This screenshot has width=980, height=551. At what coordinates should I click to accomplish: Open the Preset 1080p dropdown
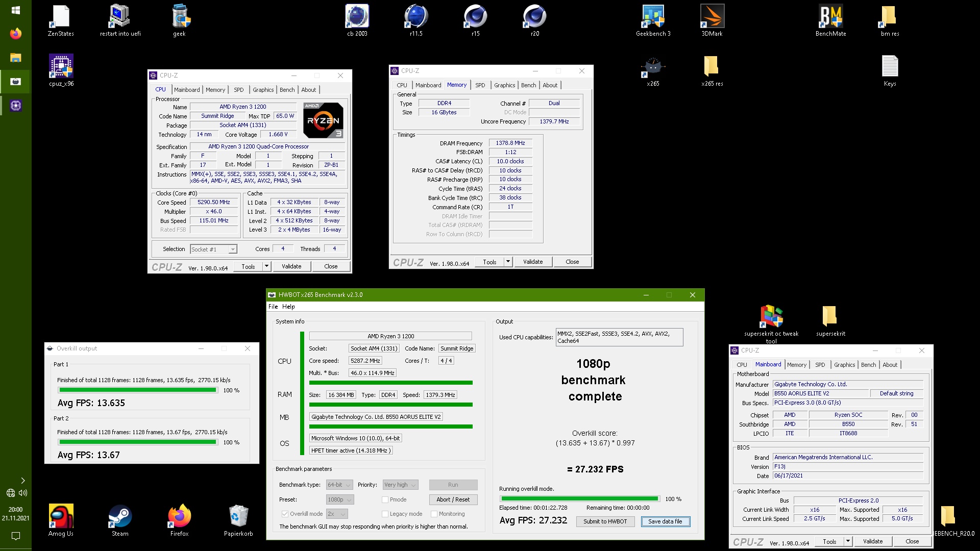(339, 499)
